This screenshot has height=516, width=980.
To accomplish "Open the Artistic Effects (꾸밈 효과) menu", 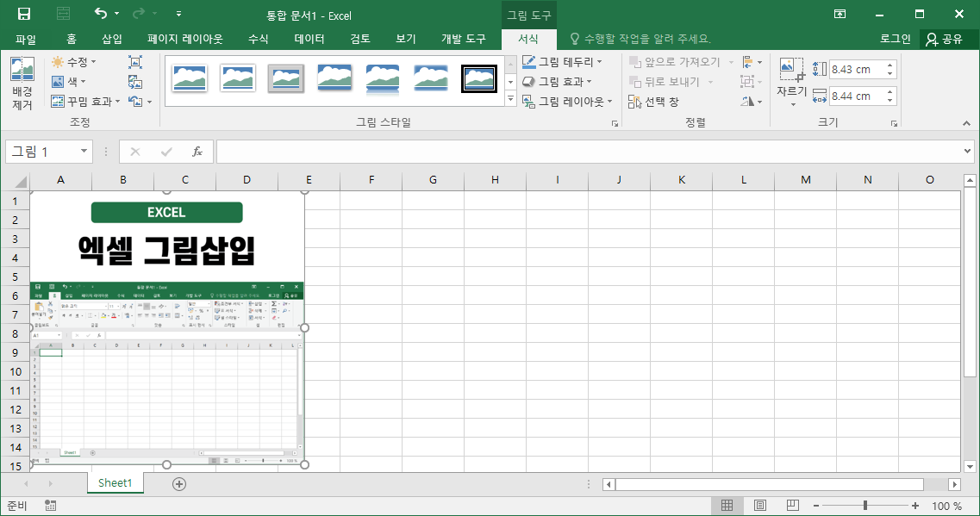I will coord(85,101).
